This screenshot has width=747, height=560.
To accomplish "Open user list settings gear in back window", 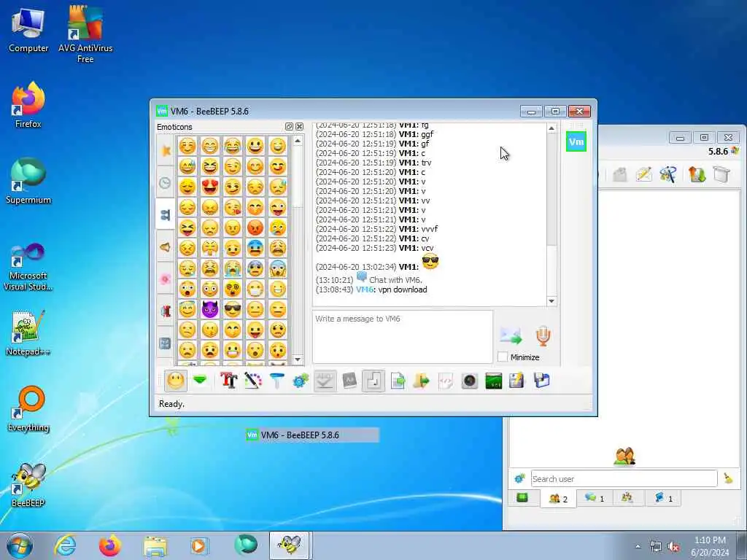I will pos(519,478).
